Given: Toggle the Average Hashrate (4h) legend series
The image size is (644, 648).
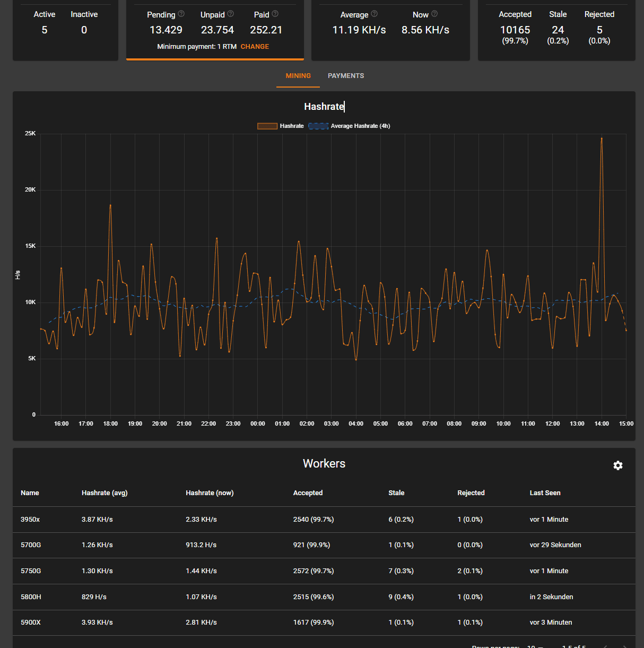Looking at the screenshot, I should [x=349, y=126].
